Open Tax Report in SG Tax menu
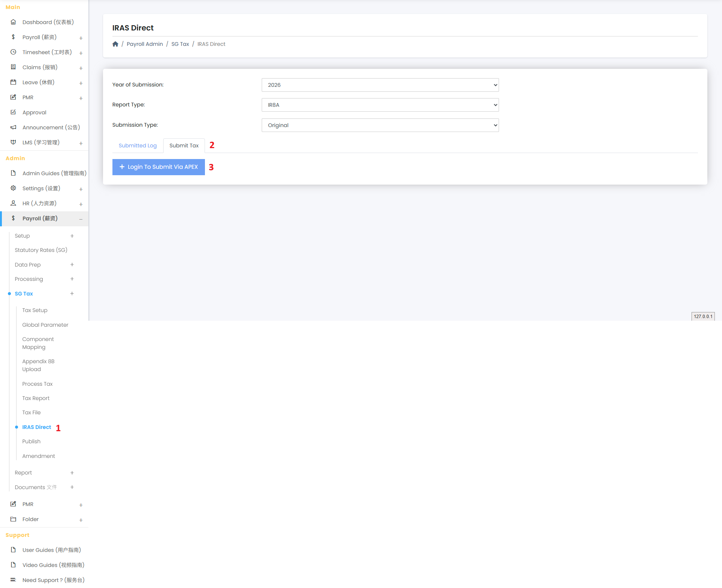 click(x=36, y=398)
